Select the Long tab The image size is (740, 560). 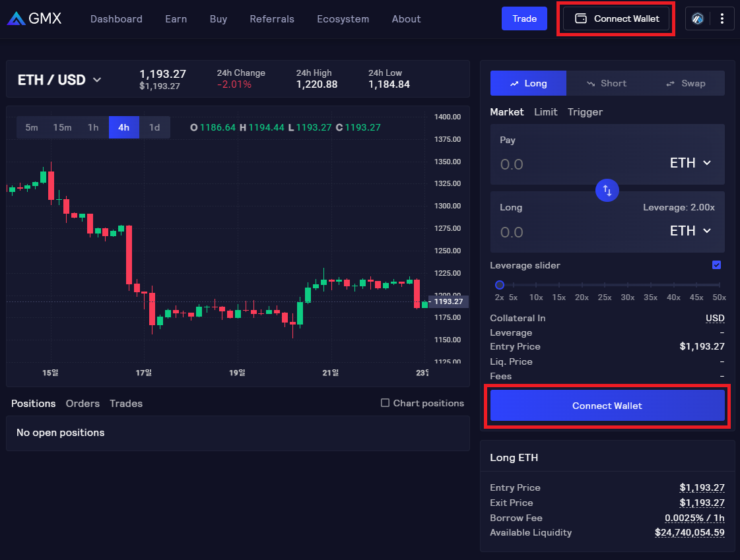(x=528, y=83)
